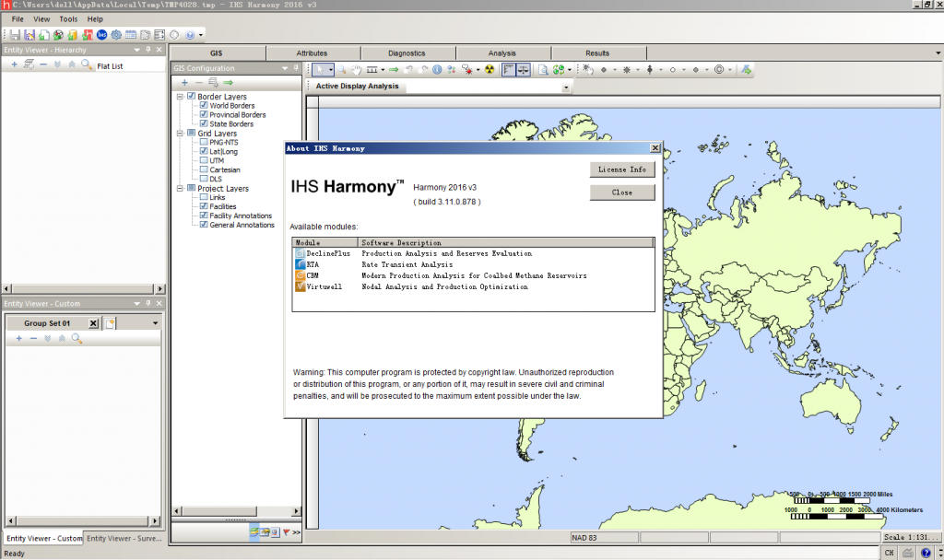Screen dimensions: 944x560
Task: Switch to the Results tab
Action: pos(597,52)
